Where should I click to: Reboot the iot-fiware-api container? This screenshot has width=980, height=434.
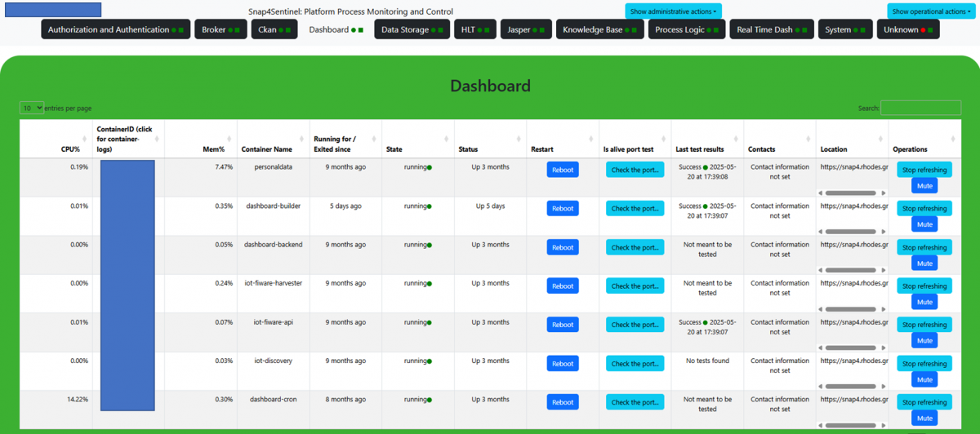pyautogui.click(x=563, y=325)
